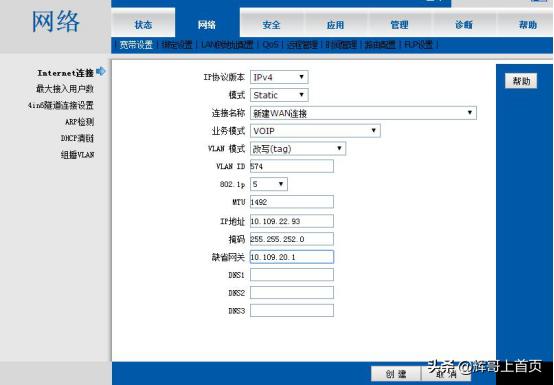Image resolution: width=554 pixels, height=385 pixels.
Task: Click the empty DNS2 field
Action: click(x=292, y=293)
